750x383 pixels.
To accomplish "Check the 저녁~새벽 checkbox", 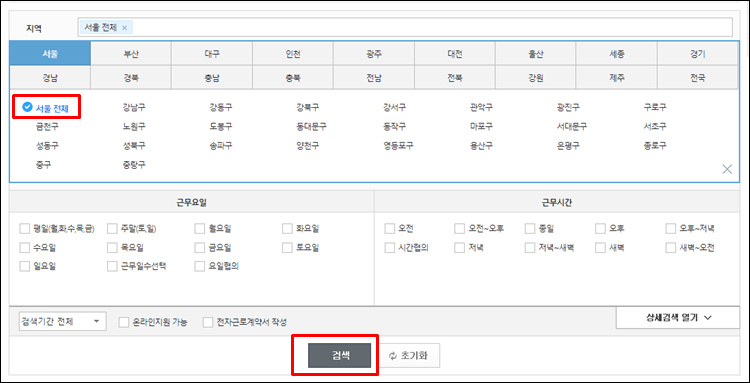I will point(530,248).
